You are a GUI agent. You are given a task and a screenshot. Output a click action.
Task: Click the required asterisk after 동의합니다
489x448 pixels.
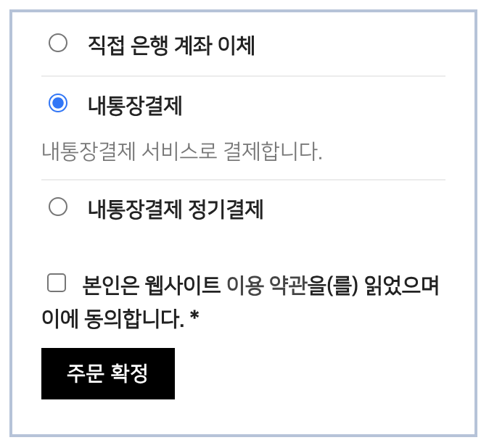coord(194,315)
